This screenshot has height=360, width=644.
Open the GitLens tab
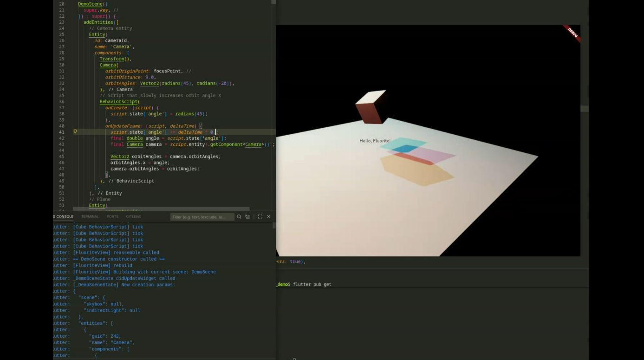[133, 217]
